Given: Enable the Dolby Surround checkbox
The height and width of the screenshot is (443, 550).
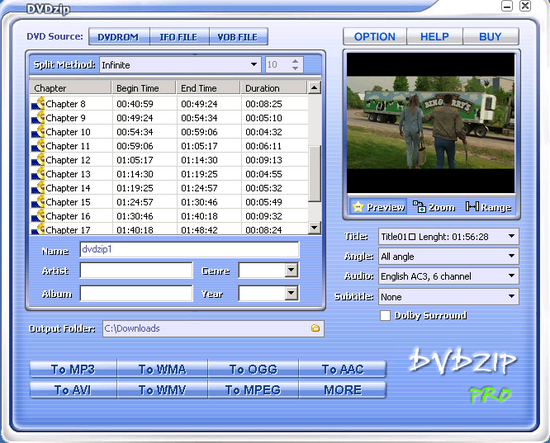Looking at the screenshot, I should click(x=385, y=315).
